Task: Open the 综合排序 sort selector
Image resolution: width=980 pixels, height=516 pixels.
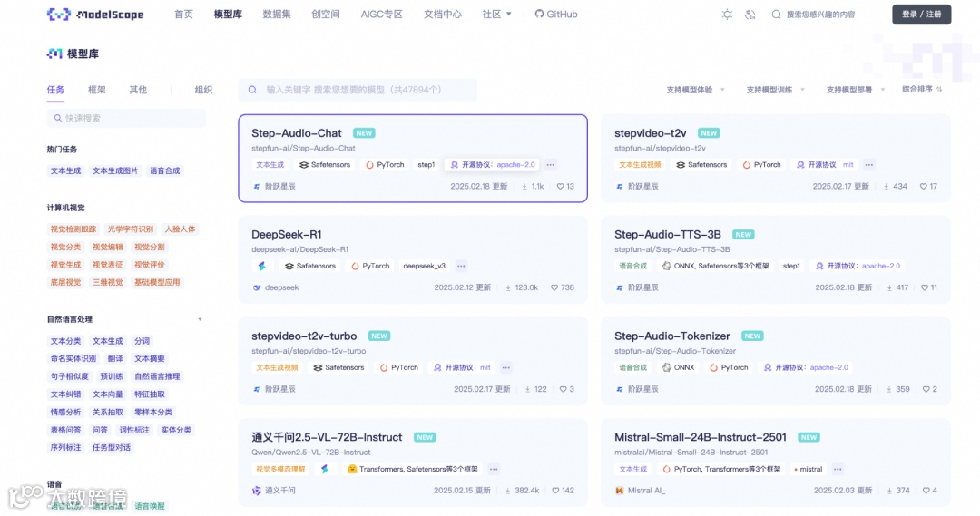Action: (922, 90)
